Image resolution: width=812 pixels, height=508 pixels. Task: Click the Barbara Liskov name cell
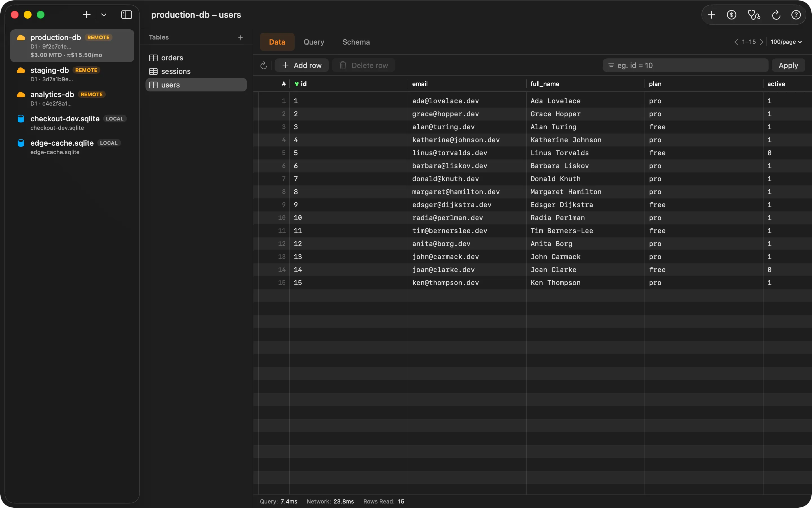pos(585,166)
